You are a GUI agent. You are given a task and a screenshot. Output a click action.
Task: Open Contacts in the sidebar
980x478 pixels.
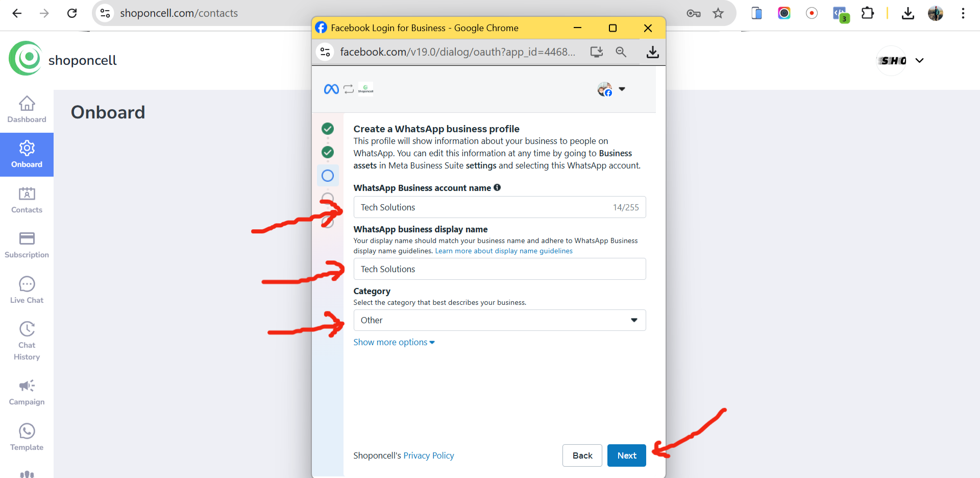tap(27, 200)
